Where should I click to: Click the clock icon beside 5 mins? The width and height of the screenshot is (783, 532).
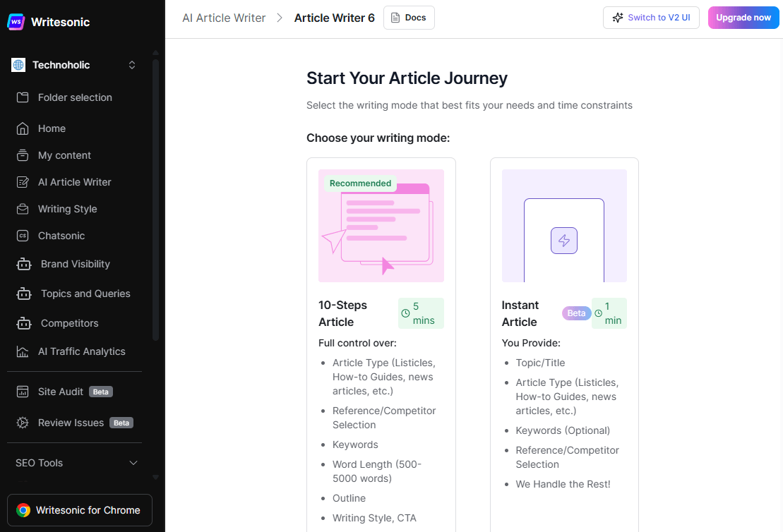(x=405, y=313)
